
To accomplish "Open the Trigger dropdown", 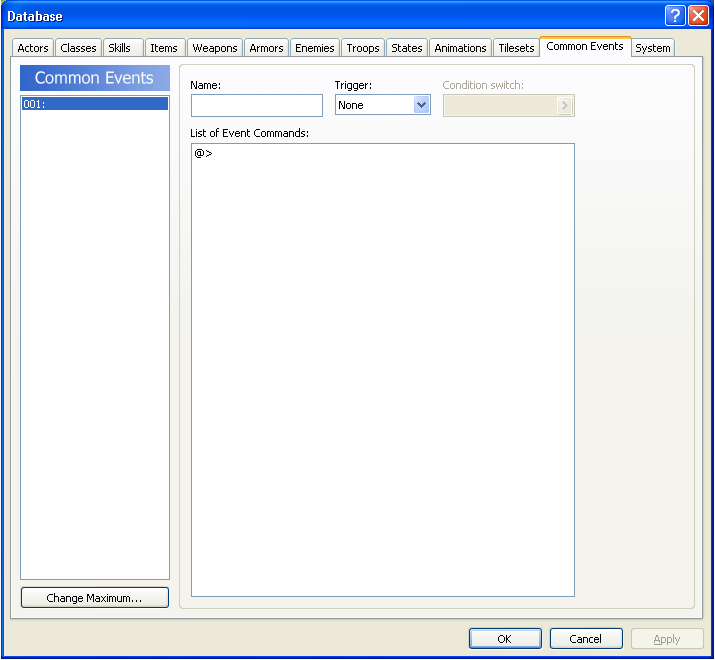I will (x=421, y=105).
